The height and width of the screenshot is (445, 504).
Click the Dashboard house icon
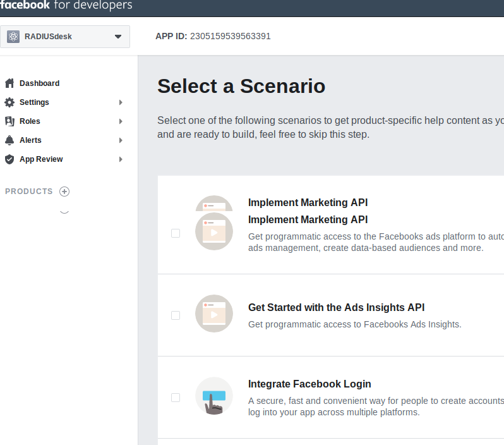(9, 83)
